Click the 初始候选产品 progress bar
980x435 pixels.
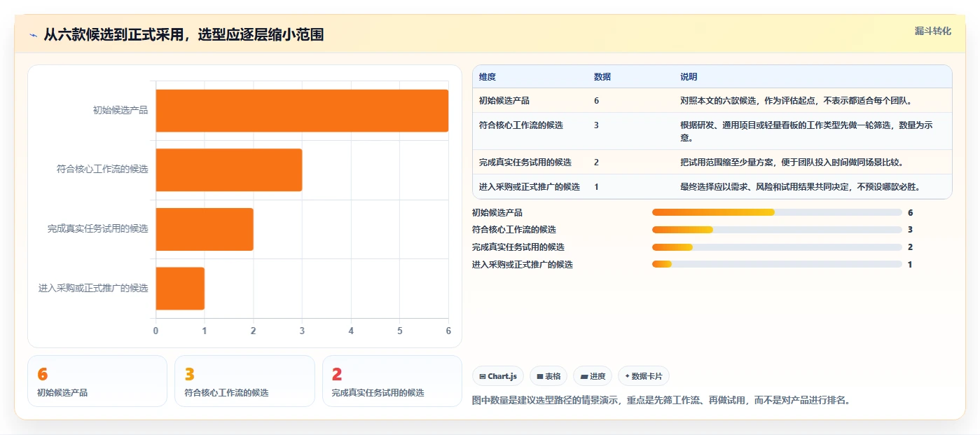point(777,212)
